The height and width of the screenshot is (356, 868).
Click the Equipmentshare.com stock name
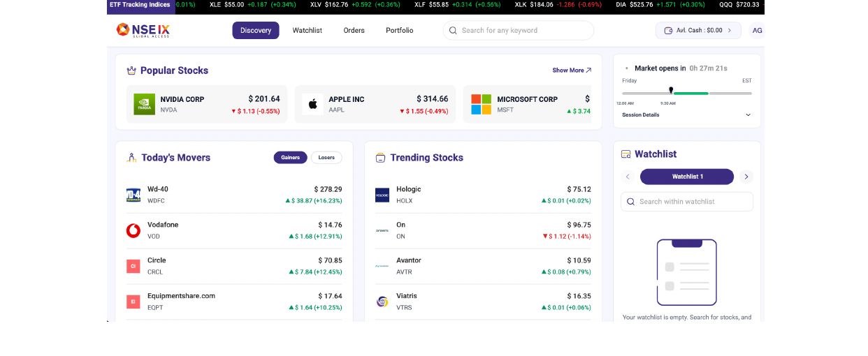pos(181,296)
